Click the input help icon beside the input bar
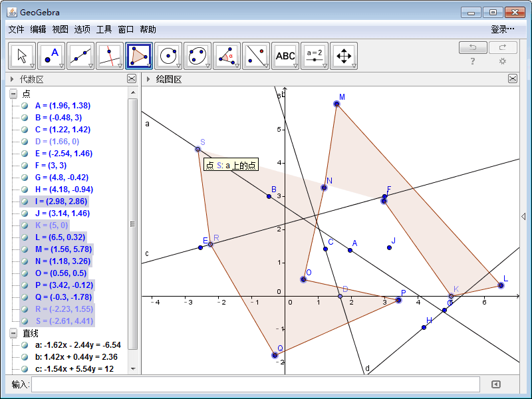The height and width of the screenshot is (399, 532). tap(495, 384)
